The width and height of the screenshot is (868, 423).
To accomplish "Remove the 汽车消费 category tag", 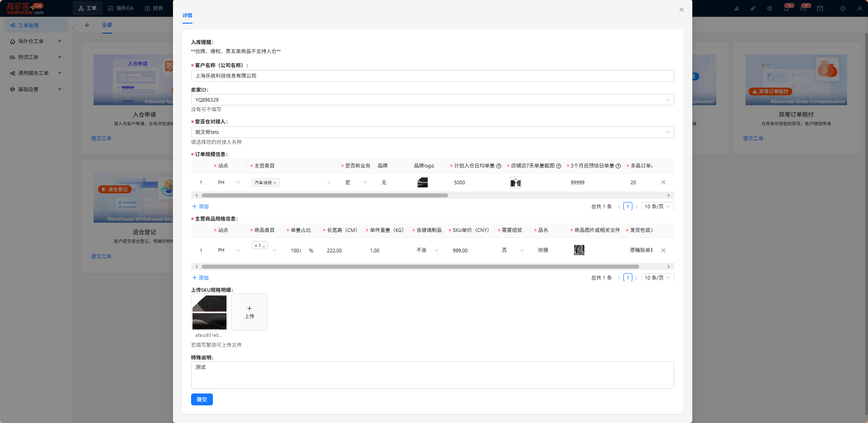I will coord(275,183).
